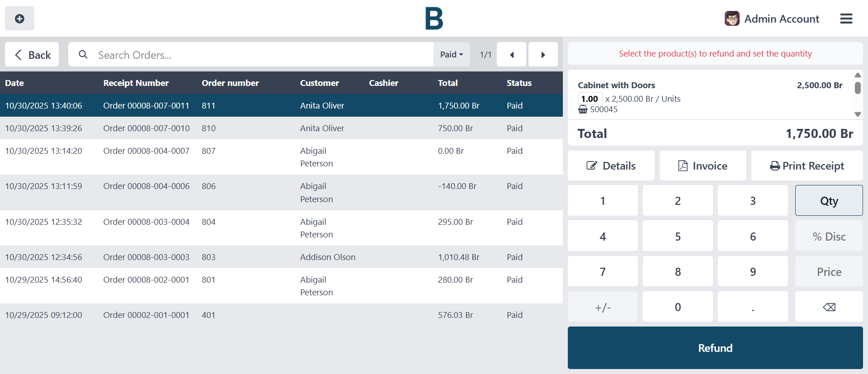Print Receipt for selected order
This screenshot has height=374, width=868.
[x=807, y=166]
